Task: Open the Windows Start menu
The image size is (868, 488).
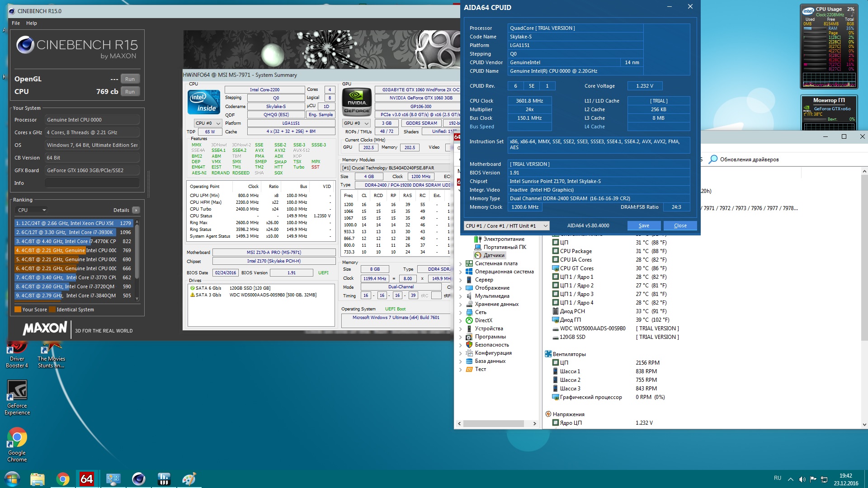Action: click(12, 479)
